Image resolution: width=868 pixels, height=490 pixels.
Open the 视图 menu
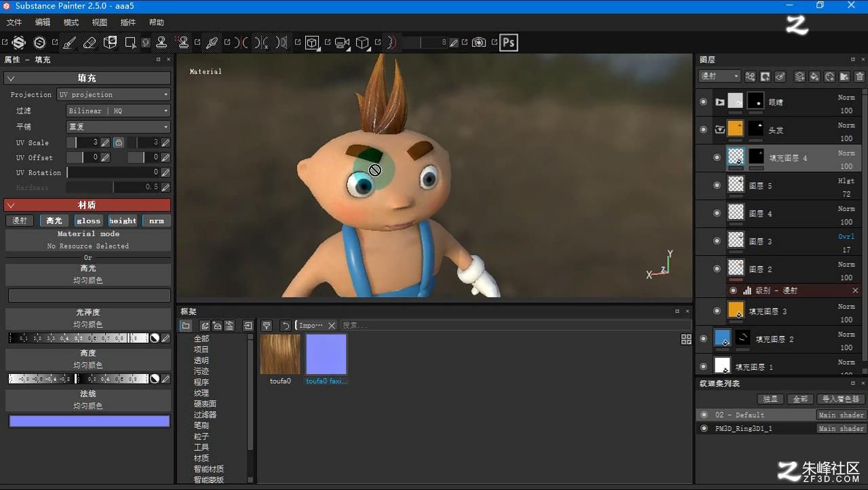click(x=100, y=22)
